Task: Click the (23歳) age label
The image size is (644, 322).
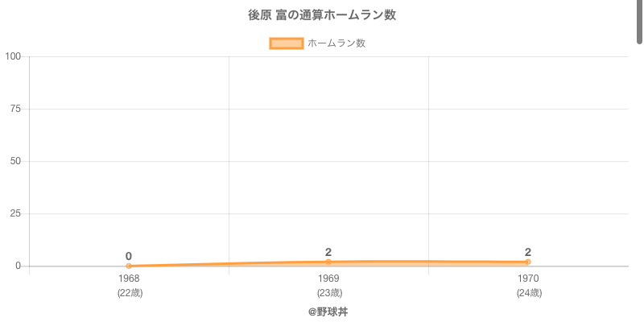Action: click(x=329, y=293)
